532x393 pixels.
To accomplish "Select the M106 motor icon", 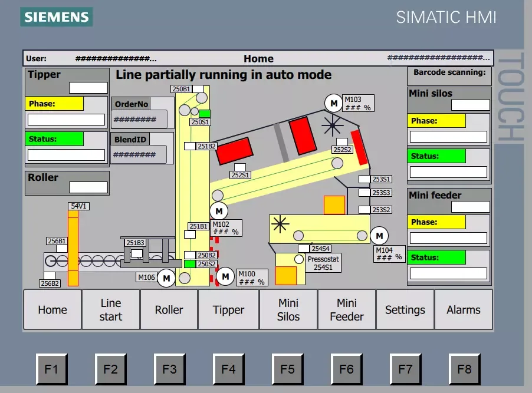I will point(166,278).
